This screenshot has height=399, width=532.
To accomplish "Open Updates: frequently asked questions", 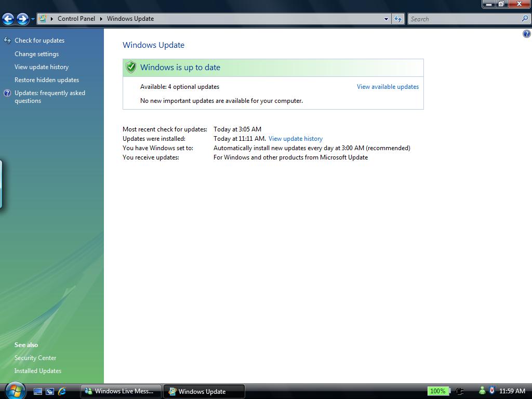I will (x=50, y=97).
